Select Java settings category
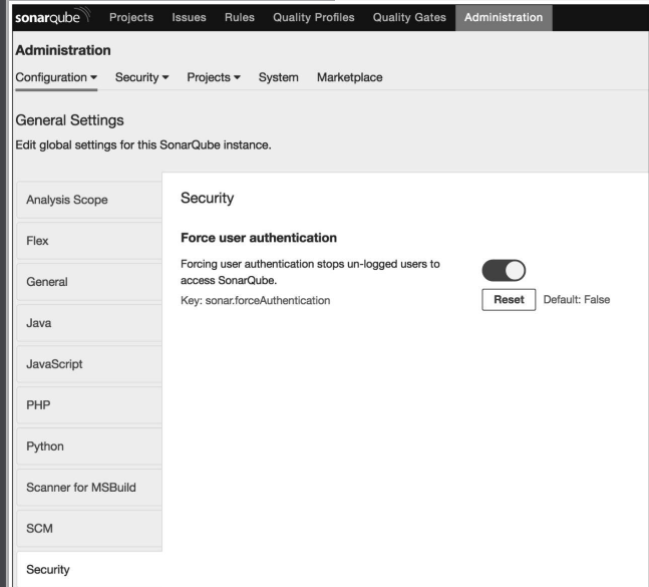The width and height of the screenshot is (649, 587). click(89, 323)
